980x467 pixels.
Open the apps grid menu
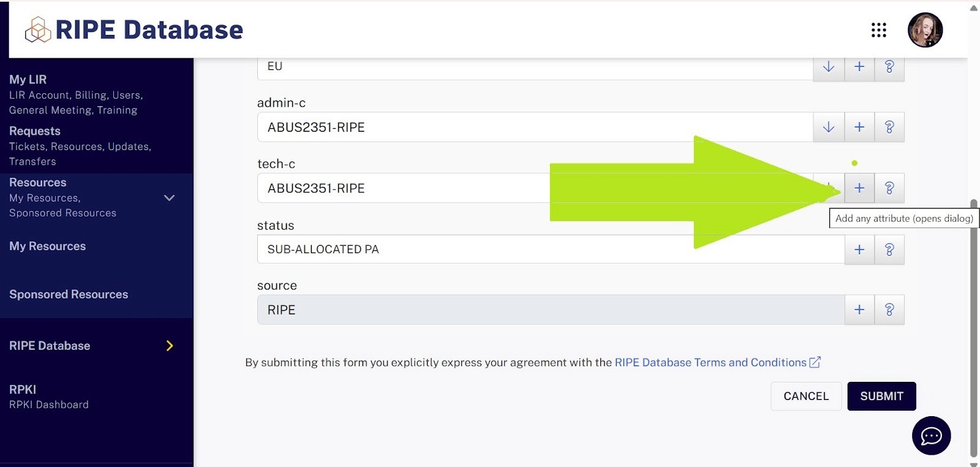point(879,29)
